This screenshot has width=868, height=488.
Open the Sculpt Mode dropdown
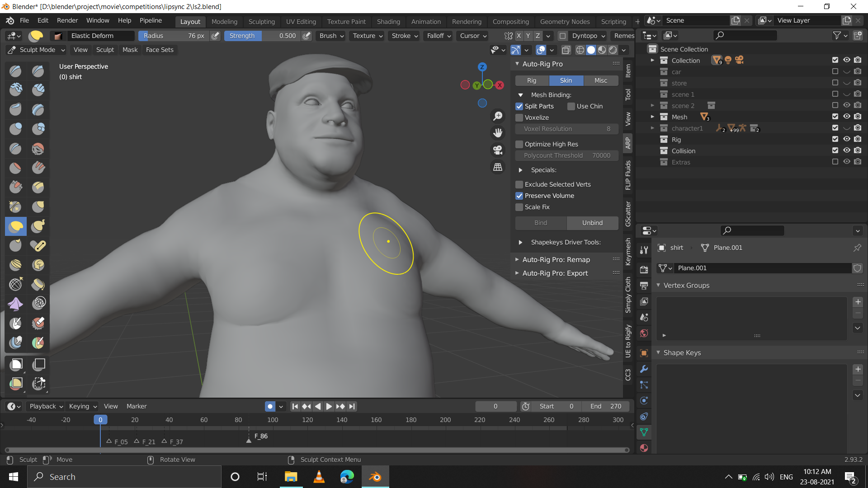click(x=37, y=50)
